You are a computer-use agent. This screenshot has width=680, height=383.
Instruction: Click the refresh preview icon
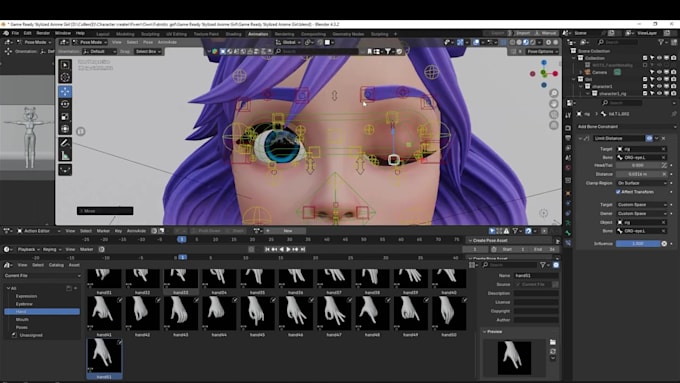[552, 351]
